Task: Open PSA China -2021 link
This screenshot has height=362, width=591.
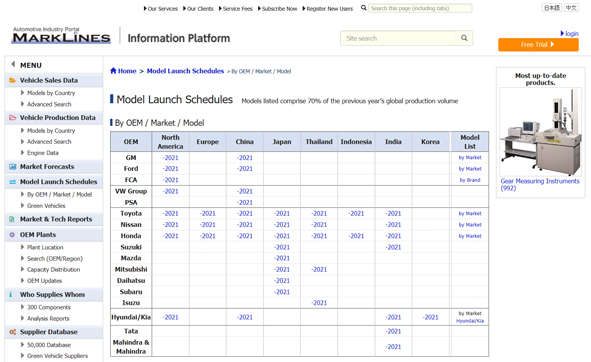Action: (x=245, y=202)
